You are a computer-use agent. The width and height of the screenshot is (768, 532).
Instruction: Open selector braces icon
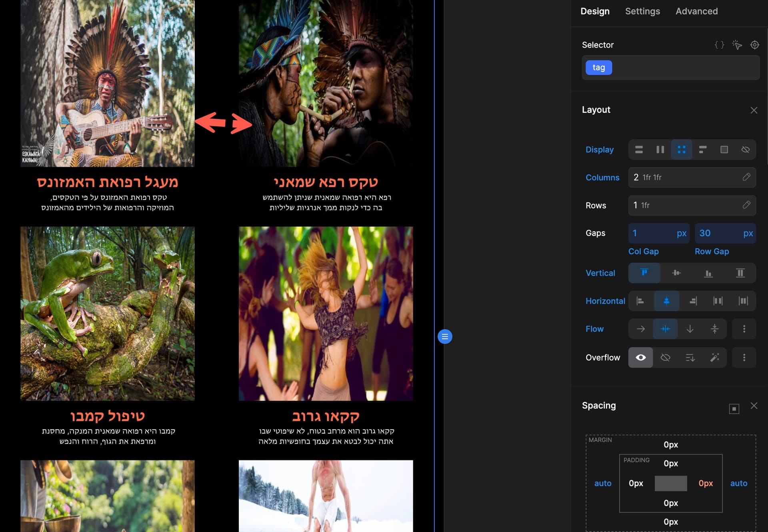coord(719,45)
